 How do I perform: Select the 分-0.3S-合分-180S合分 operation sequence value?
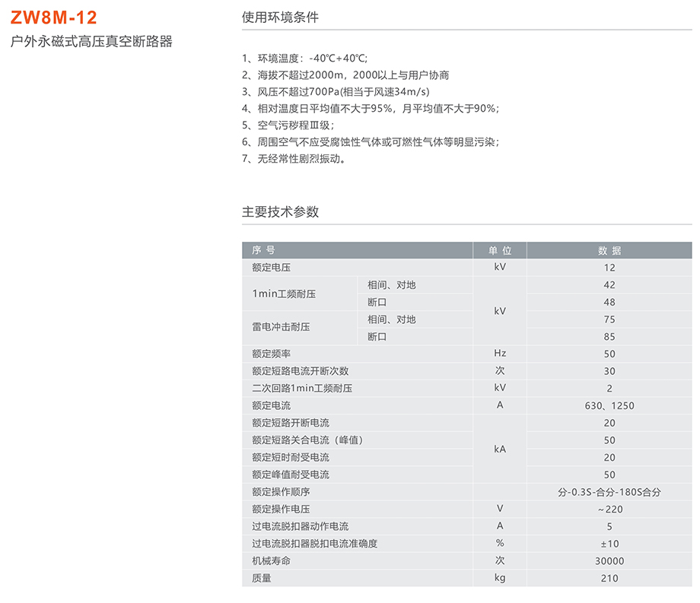pyautogui.click(x=609, y=492)
